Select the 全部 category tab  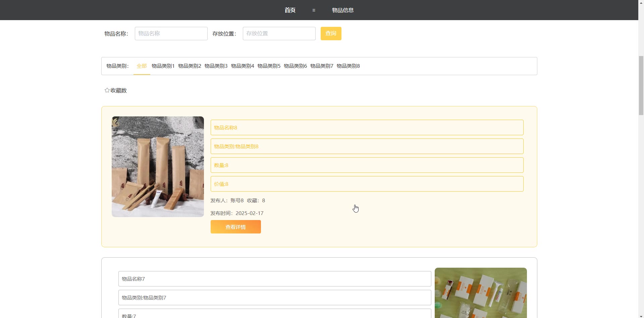click(x=142, y=66)
